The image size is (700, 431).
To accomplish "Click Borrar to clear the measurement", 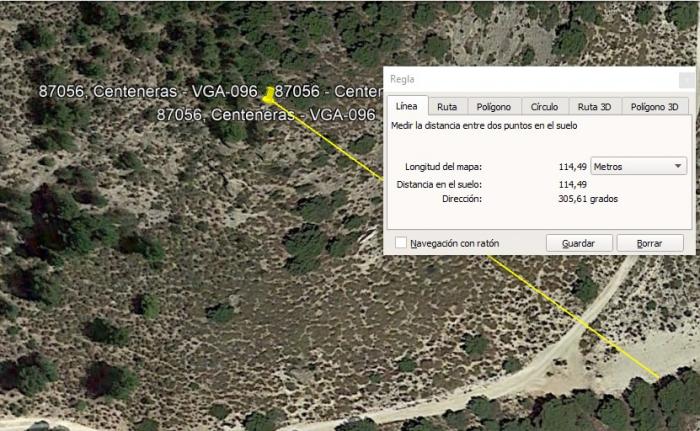I will (x=650, y=243).
